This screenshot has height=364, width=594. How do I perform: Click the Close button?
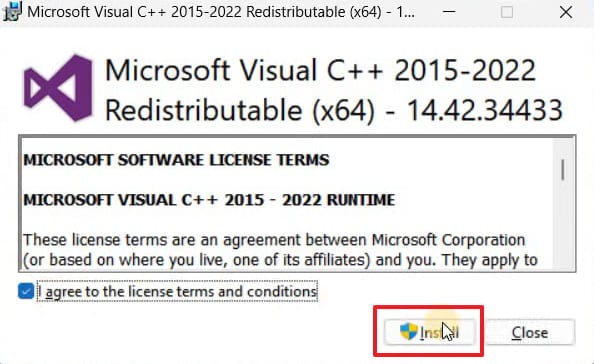pyautogui.click(x=530, y=332)
